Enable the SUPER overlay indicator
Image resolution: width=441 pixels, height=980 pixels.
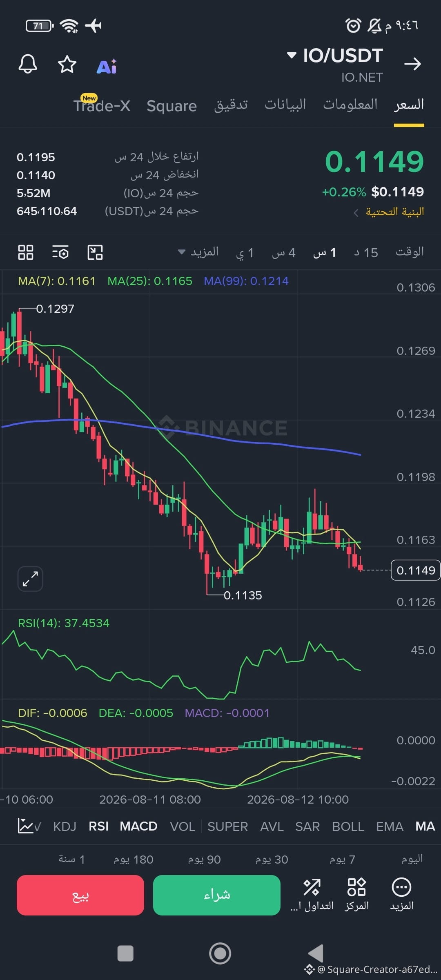tap(228, 826)
